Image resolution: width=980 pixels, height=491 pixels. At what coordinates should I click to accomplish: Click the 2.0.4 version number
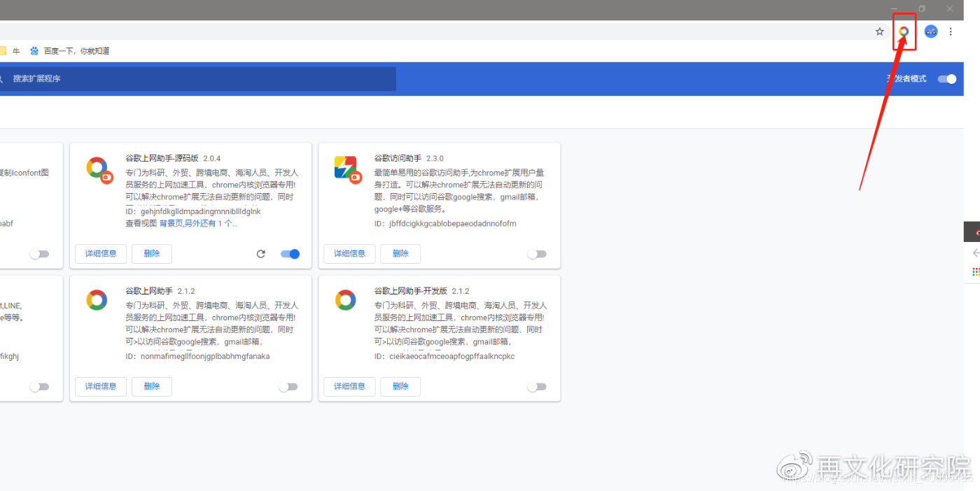point(211,159)
